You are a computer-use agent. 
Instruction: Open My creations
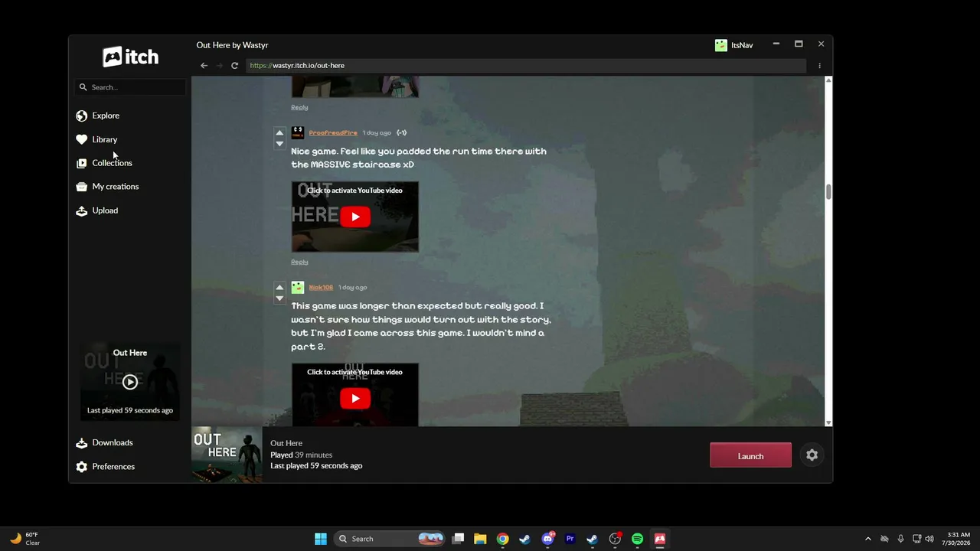pyautogui.click(x=115, y=187)
